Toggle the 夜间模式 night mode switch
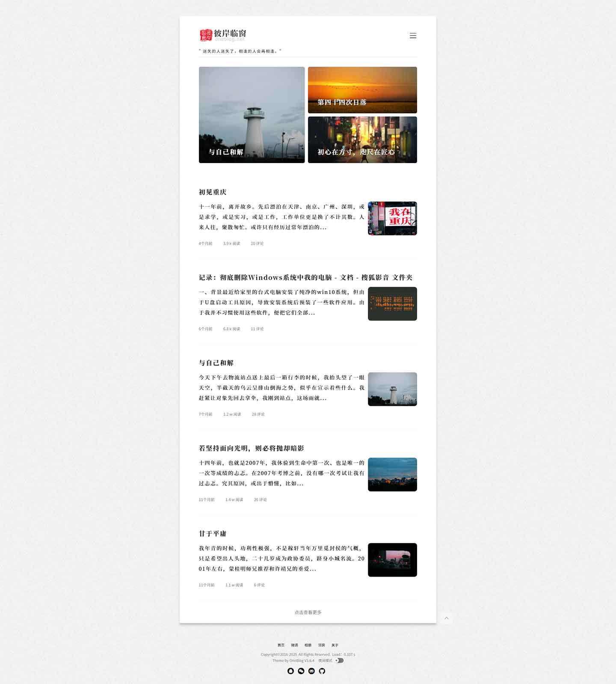This screenshot has height=684, width=616. (340, 660)
